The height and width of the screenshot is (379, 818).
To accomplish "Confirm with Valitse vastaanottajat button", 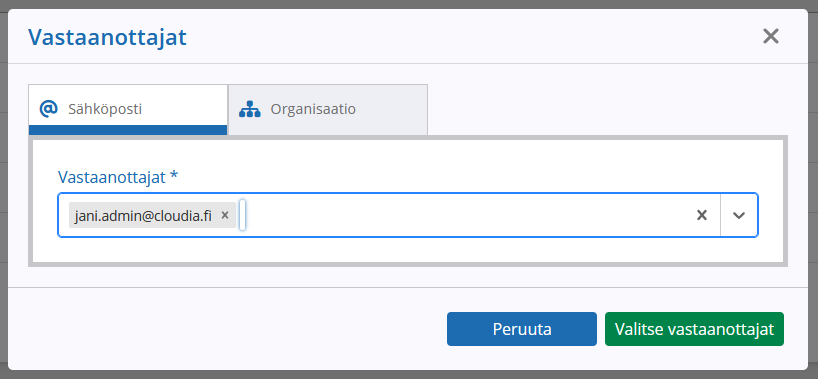I will [694, 329].
